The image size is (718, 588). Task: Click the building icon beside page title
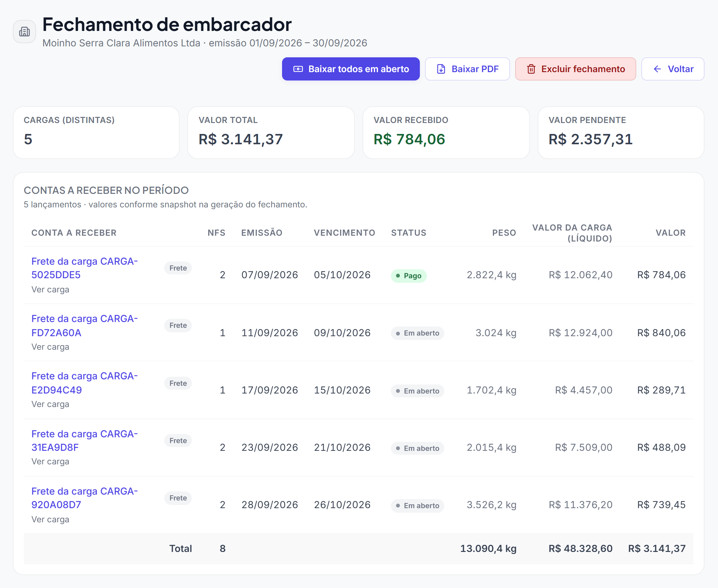point(24,32)
